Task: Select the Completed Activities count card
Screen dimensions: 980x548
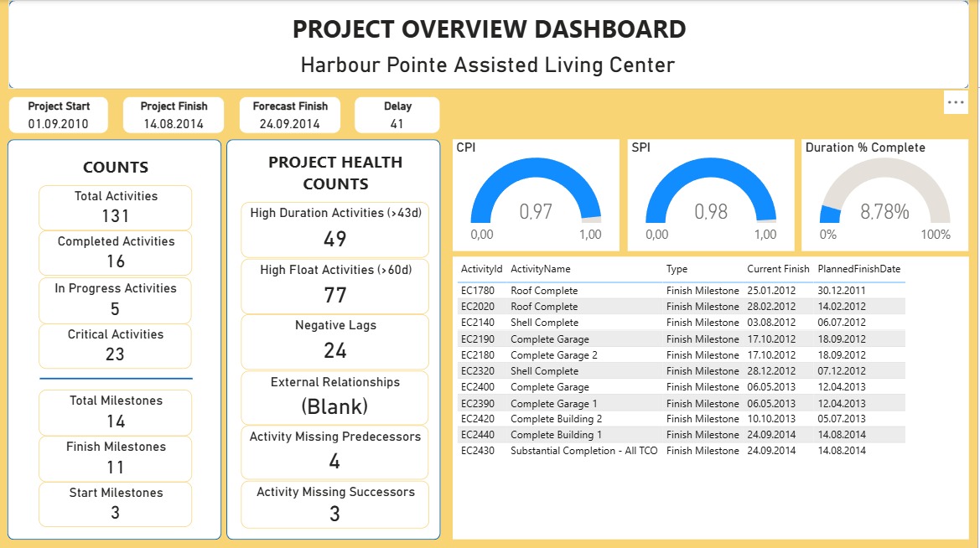Action: point(114,252)
